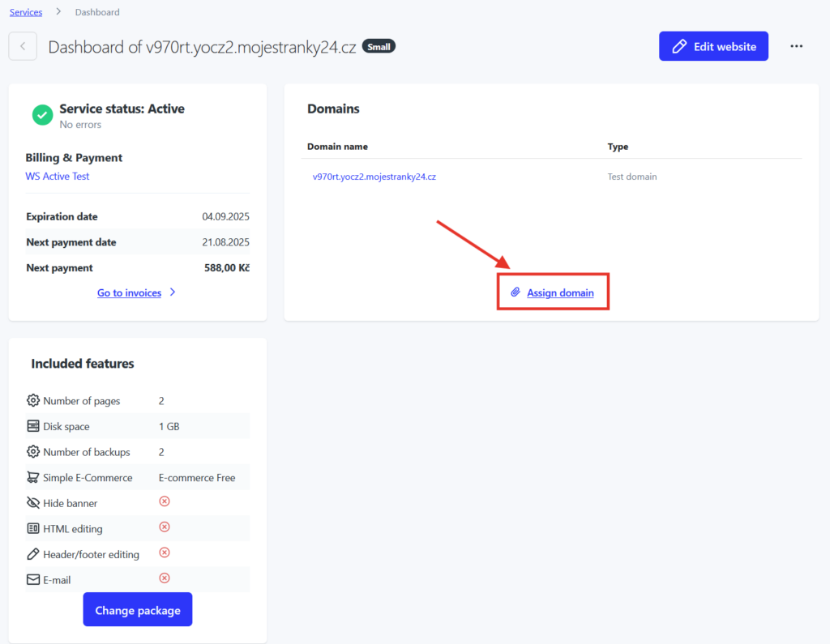Image resolution: width=830 pixels, height=644 pixels.
Task: Click the red X status for Hide banner
Action: (x=165, y=502)
